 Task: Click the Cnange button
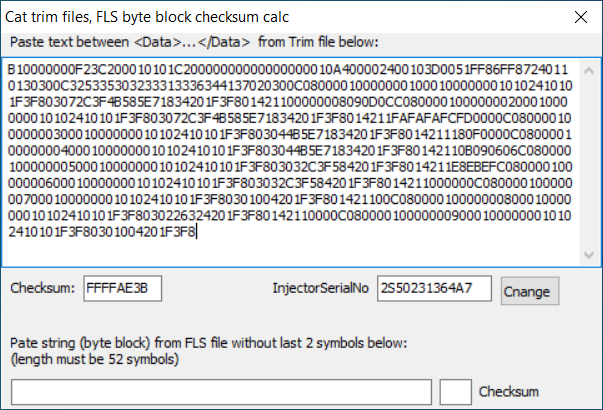(530, 291)
